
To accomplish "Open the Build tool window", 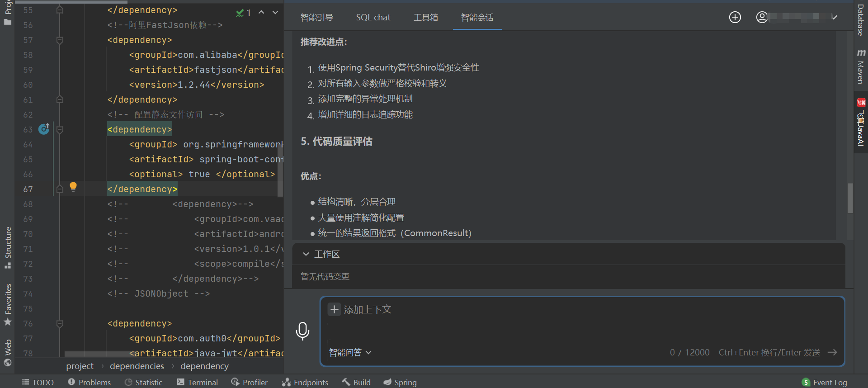I will pos(357,382).
